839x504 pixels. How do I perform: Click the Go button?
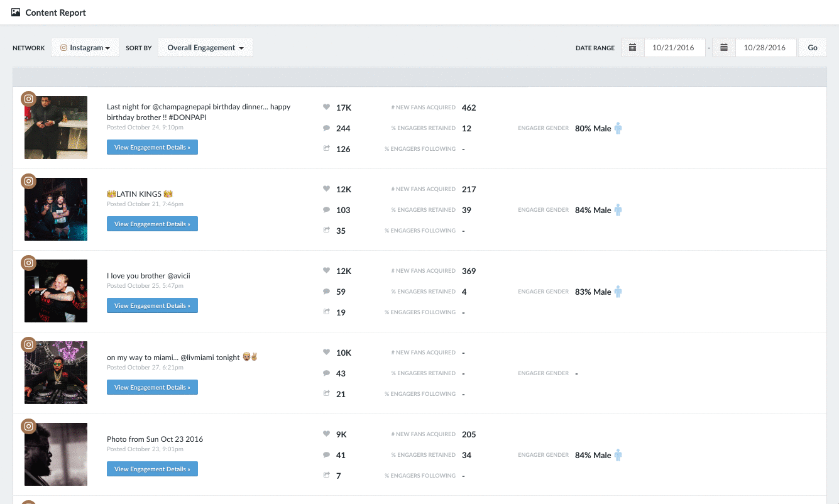click(x=813, y=48)
